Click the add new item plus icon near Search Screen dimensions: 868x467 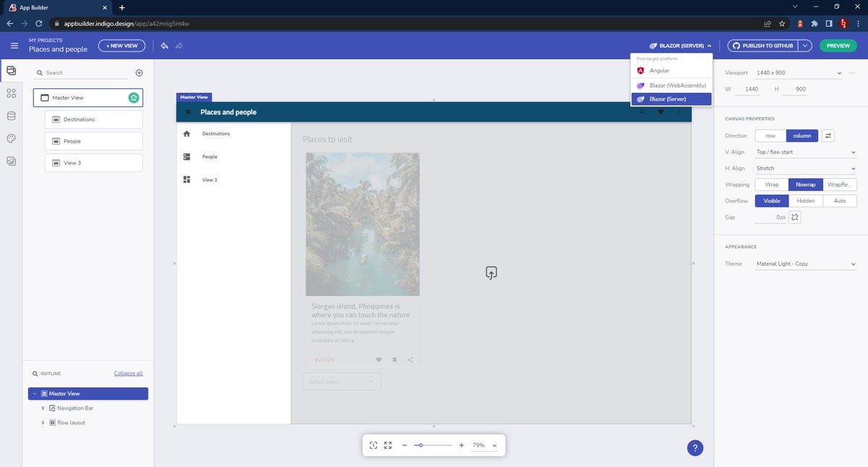coord(139,72)
